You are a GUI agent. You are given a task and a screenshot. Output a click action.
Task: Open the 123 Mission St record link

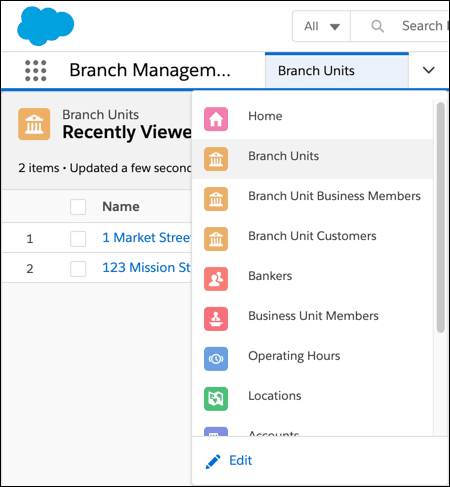(x=147, y=268)
